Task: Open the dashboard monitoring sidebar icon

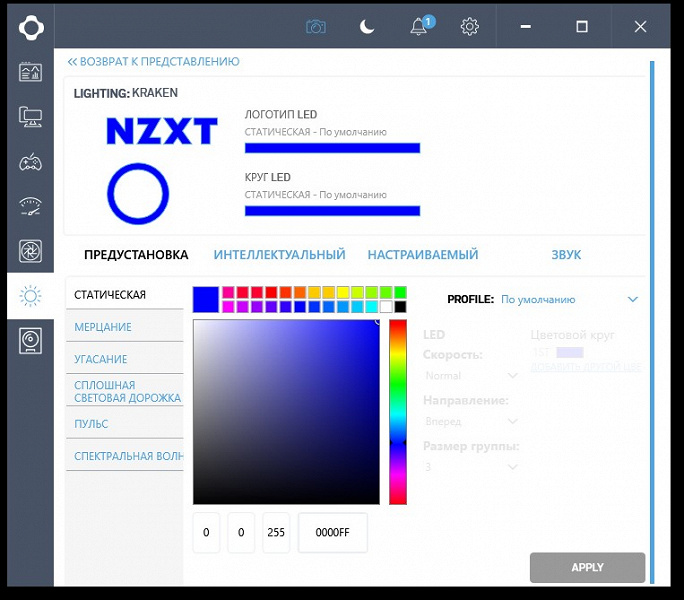Action: 31,72
